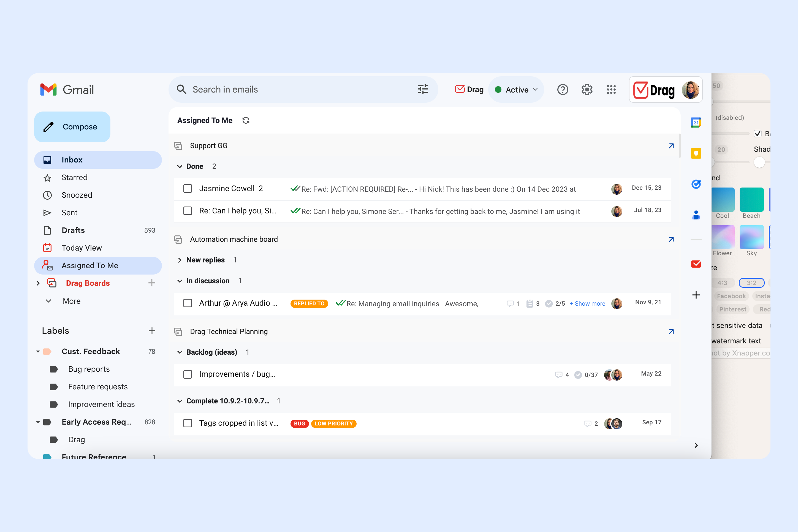Click the BUG tag on Tags cropped

pyautogui.click(x=299, y=424)
